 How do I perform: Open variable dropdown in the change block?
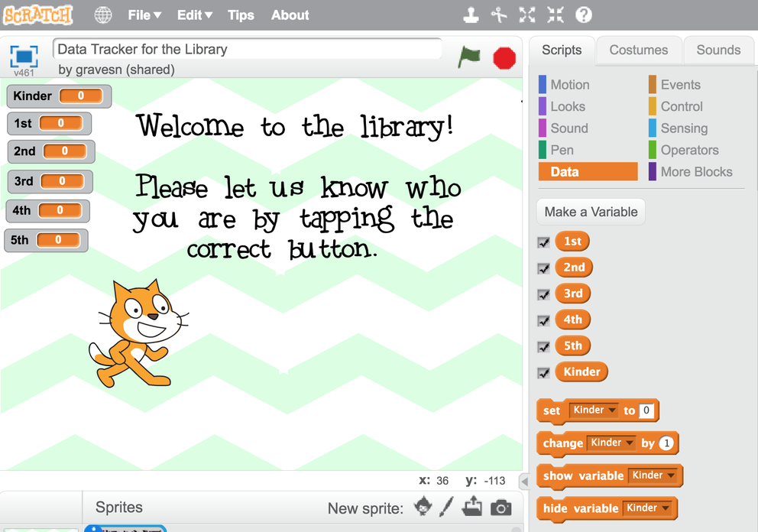[x=611, y=443]
